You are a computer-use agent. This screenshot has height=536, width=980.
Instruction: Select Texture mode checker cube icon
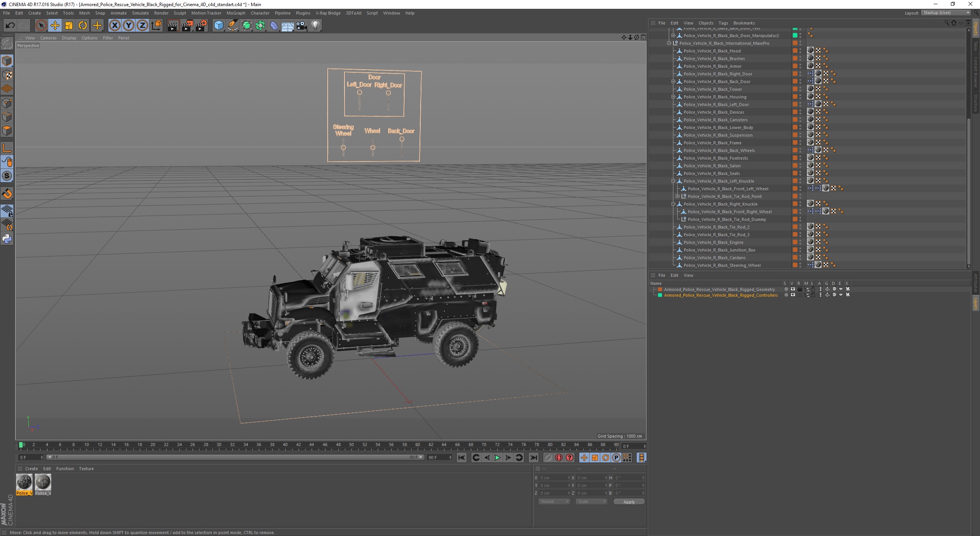tap(7, 75)
